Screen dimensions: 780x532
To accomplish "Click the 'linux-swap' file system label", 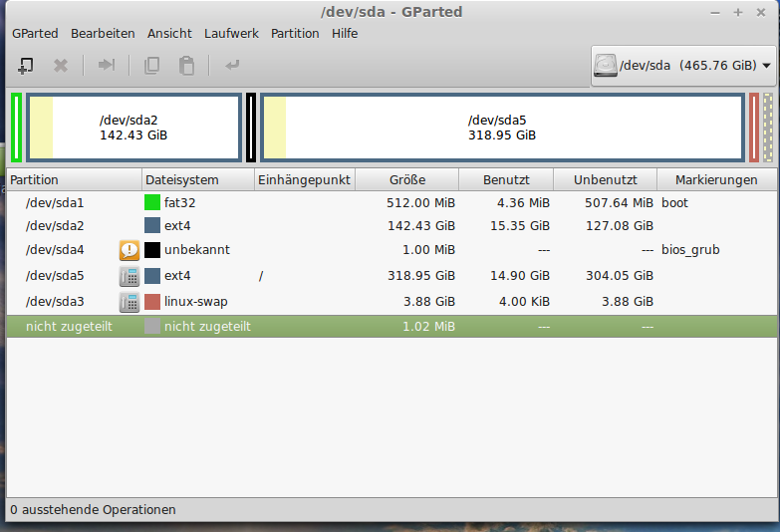I will click(x=196, y=302).
